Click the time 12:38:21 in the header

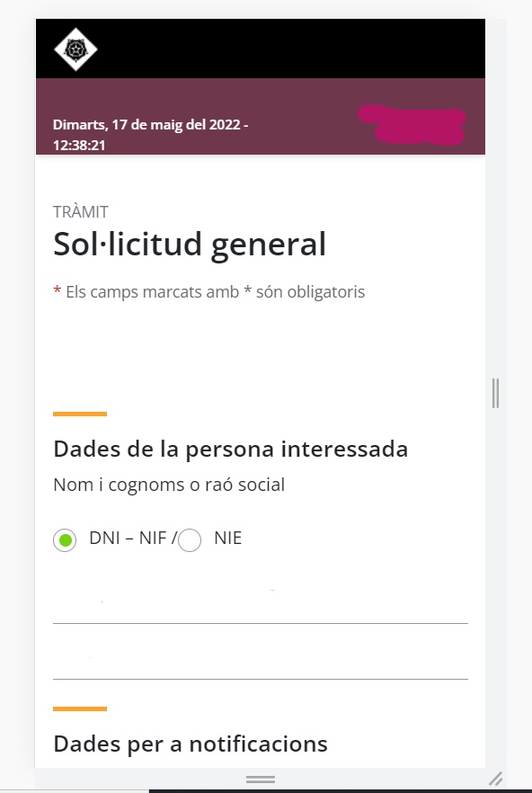tap(79, 146)
